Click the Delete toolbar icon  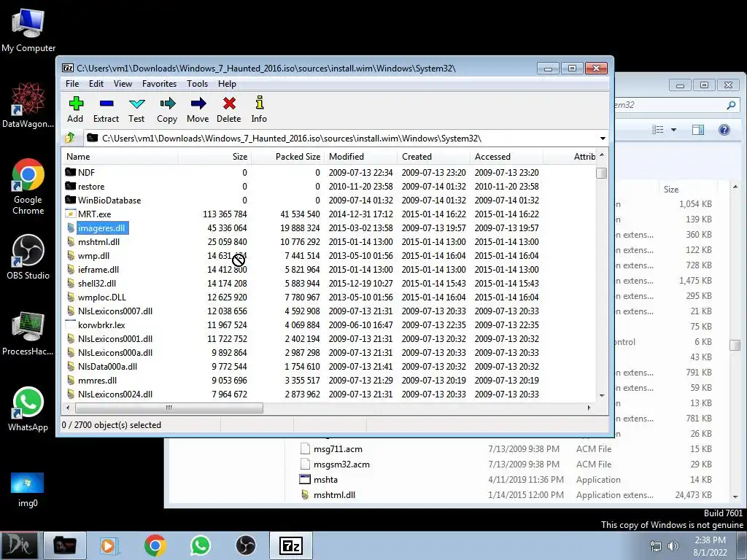click(x=229, y=104)
